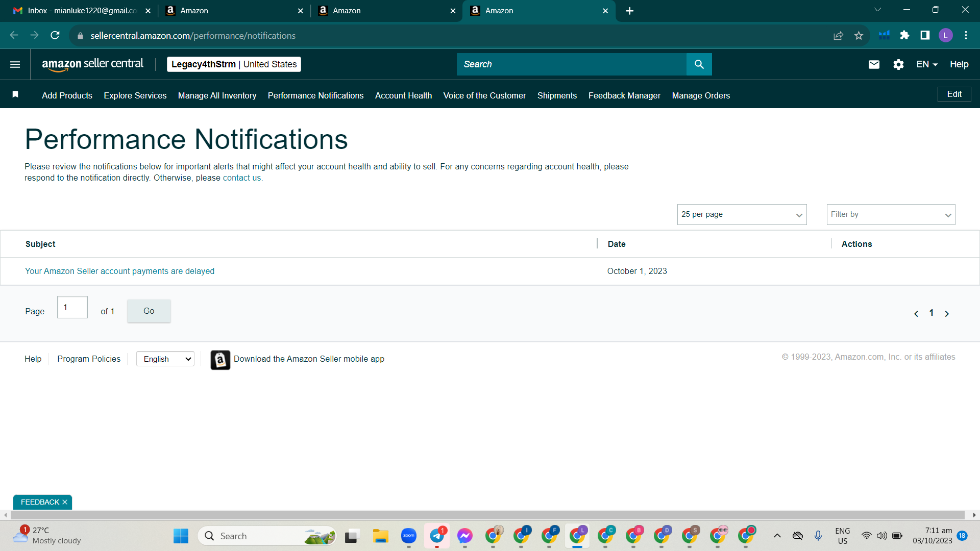Open the buyer messages envelope icon

point(874,64)
